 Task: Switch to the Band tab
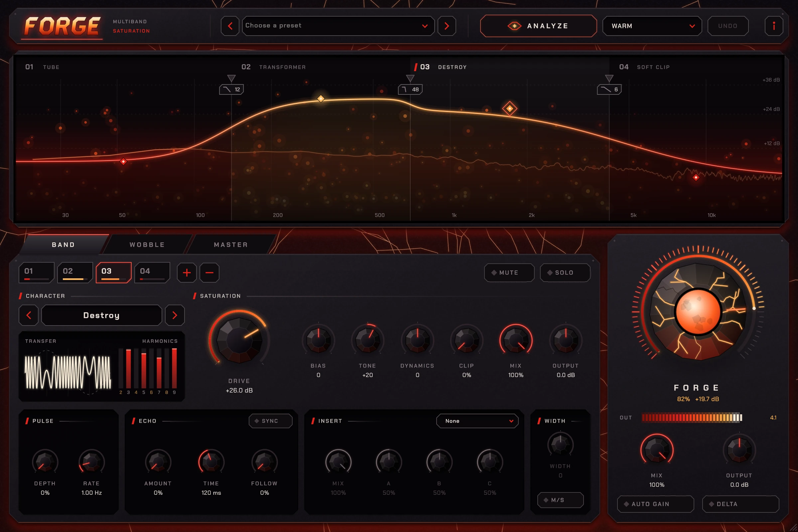[x=64, y=245]
